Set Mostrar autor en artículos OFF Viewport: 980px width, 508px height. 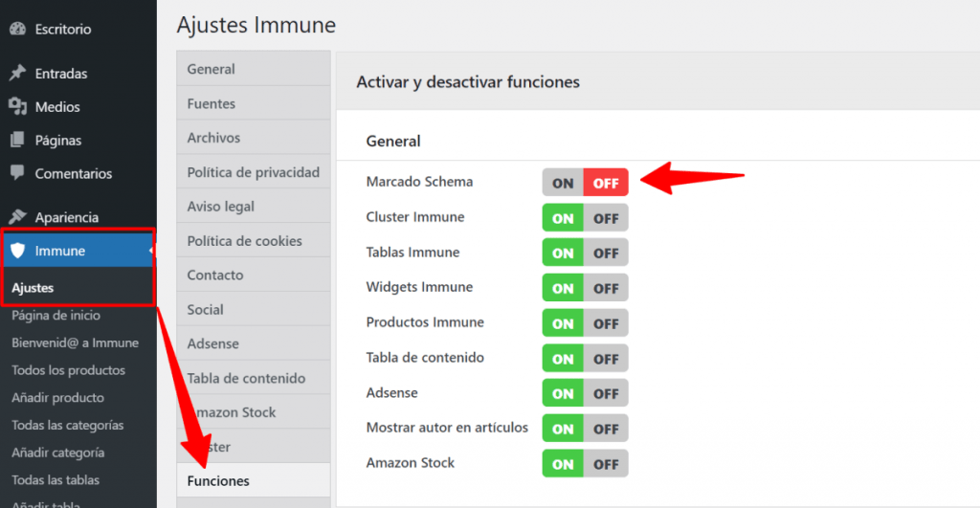pyautogui.click(x=606, y=430)
